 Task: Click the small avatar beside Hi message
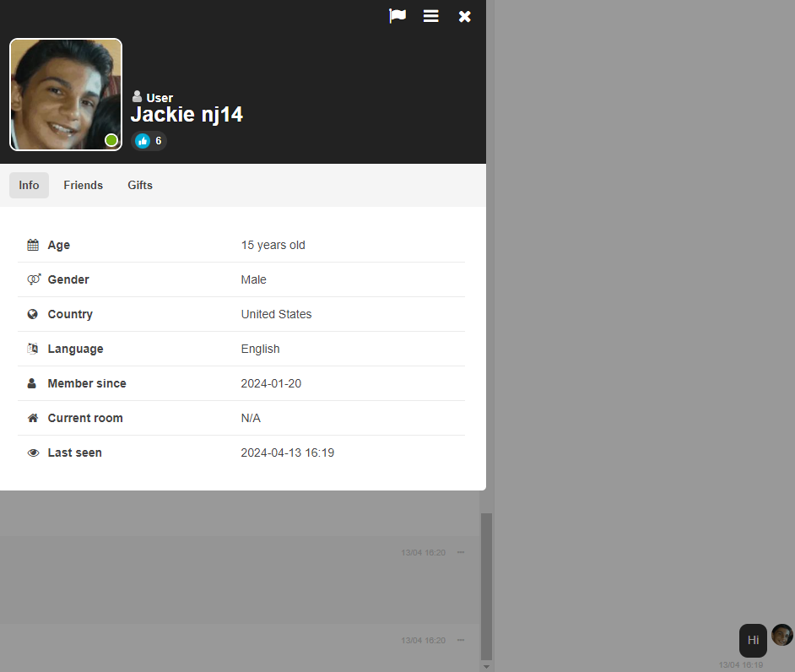[782, 635]
